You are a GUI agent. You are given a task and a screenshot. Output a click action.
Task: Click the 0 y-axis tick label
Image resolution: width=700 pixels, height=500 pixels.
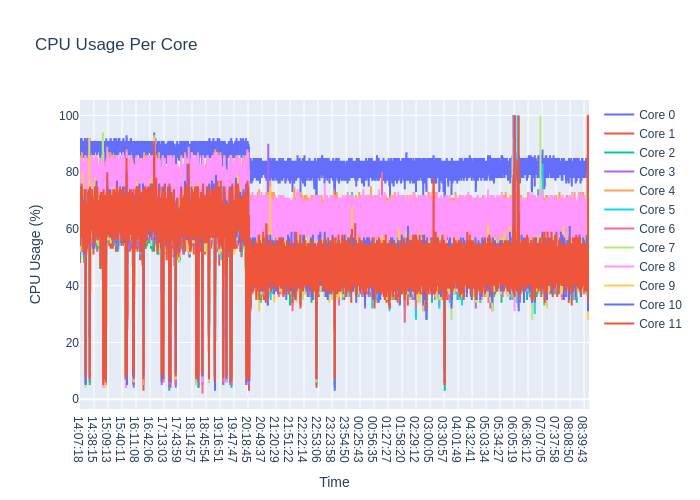[x=75, y=399]
